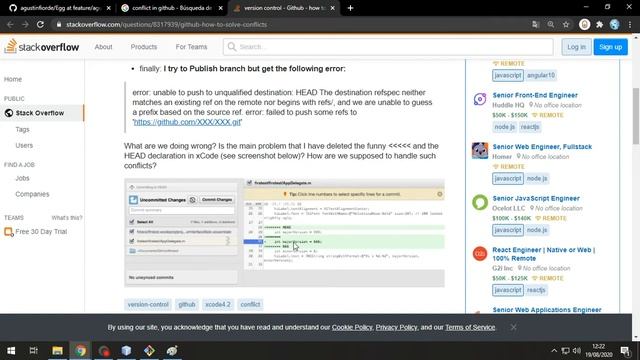
Task: Open the Xcode conflict screenshot image
Action: (284, 233)
